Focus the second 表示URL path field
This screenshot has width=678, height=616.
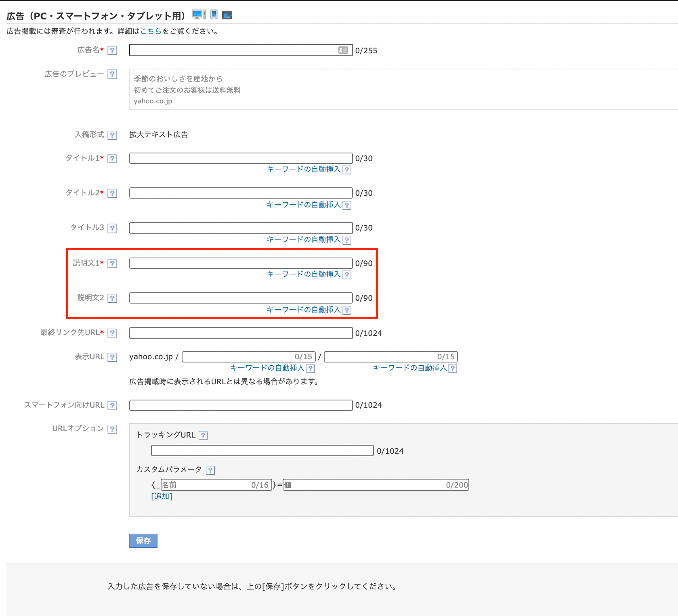pos(391,357)
